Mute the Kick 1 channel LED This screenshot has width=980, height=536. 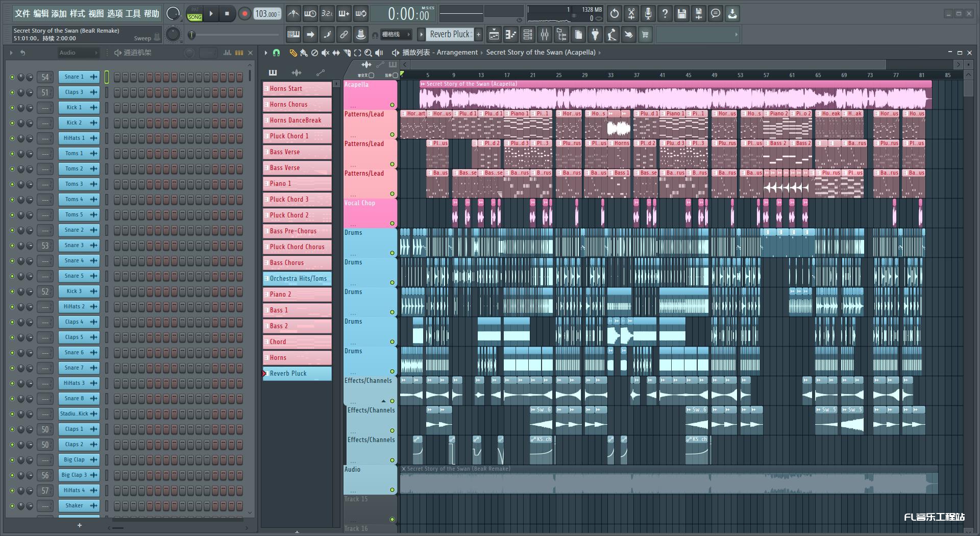click(12, 108)
